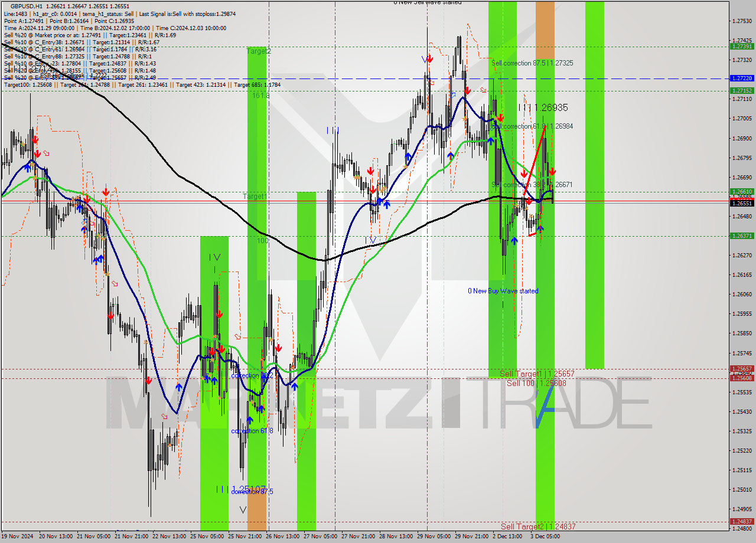The image size is (756, 543).
Task: Click the black 1.26551 current price tag
Action: [742, 203]
